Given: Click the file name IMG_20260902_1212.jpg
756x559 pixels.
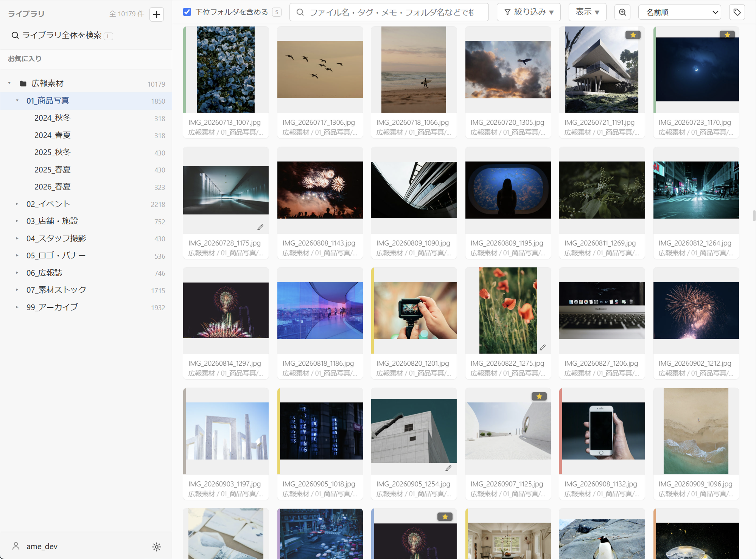Looking at the screenshot, I should pyautogui.click(x=695, y=363).
